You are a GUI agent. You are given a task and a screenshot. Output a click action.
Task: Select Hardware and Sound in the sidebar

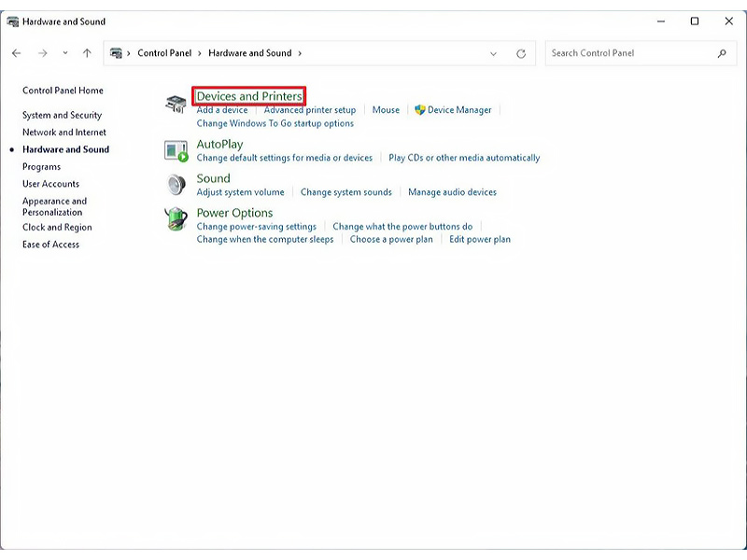[x=65, y=149]
